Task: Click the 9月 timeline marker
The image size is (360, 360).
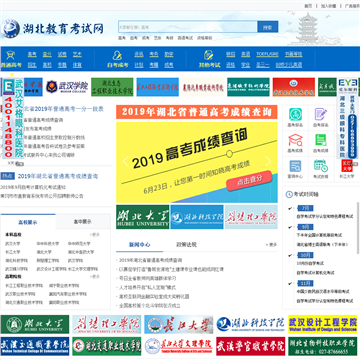Action: 305,227
